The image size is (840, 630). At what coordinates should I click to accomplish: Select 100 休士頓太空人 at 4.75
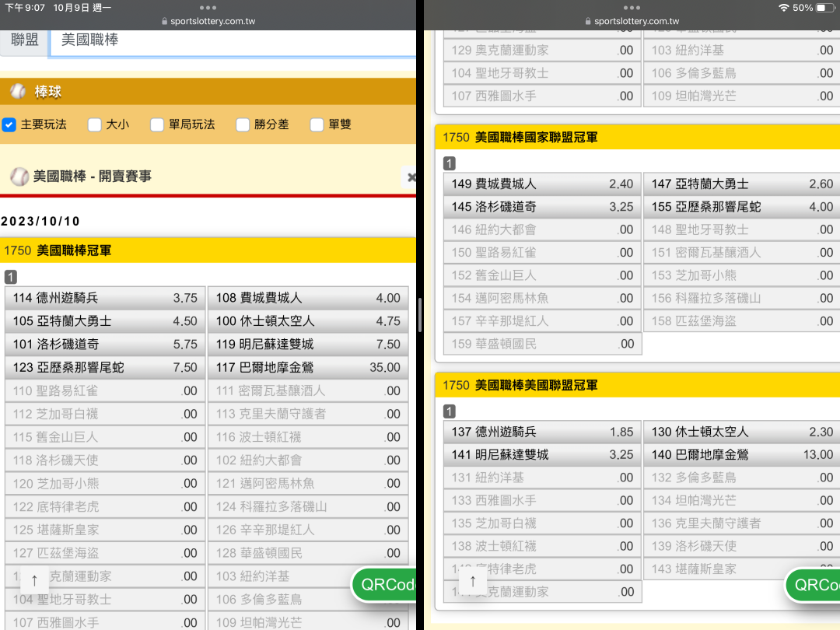tap(308, 321)
